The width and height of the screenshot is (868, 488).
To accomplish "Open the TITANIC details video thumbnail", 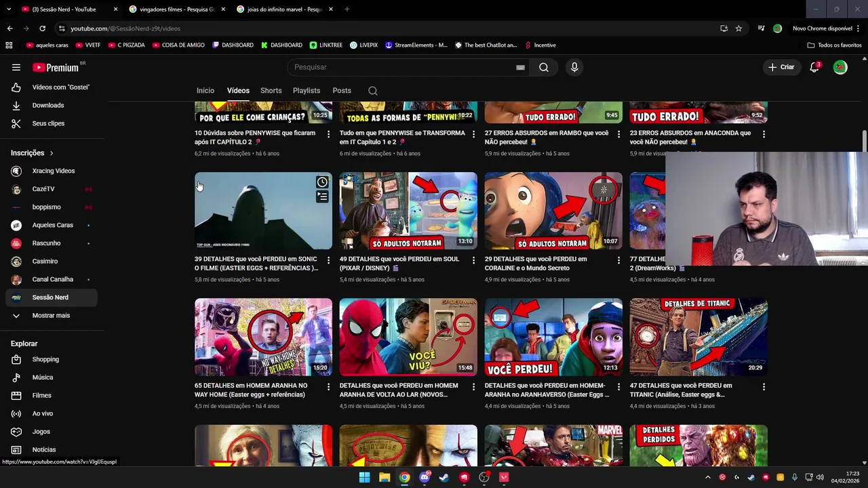I will (x=698, y=337).
